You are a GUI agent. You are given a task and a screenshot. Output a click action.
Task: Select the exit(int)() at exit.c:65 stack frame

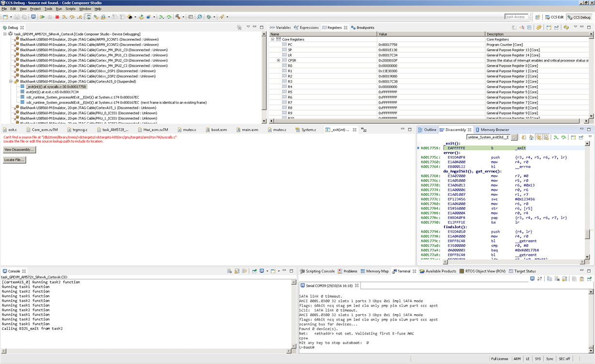(52, 92)
